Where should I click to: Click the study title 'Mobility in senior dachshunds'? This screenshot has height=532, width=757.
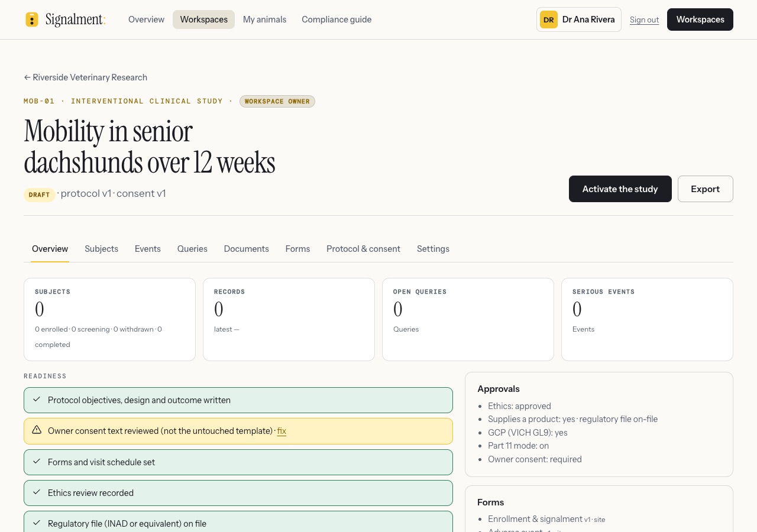tap(150, 147)
